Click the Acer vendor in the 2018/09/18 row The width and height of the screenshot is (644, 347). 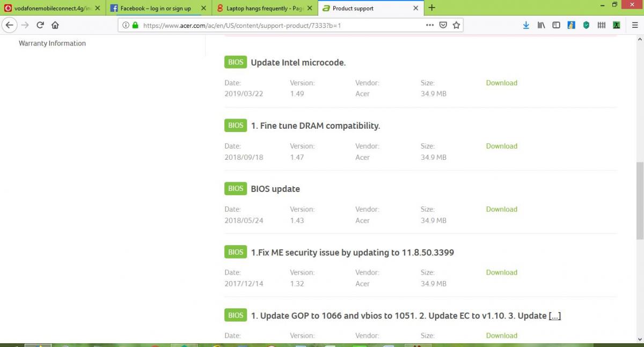pyautogui.click(x=362, y=158)
